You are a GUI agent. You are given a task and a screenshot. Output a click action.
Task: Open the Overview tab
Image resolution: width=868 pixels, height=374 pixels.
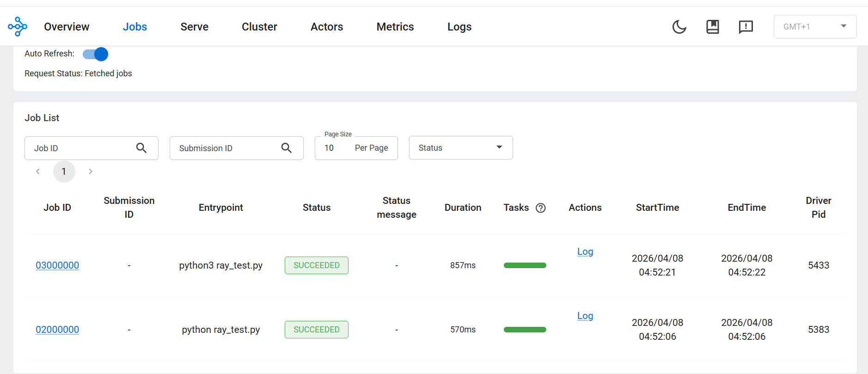(67, 27)
